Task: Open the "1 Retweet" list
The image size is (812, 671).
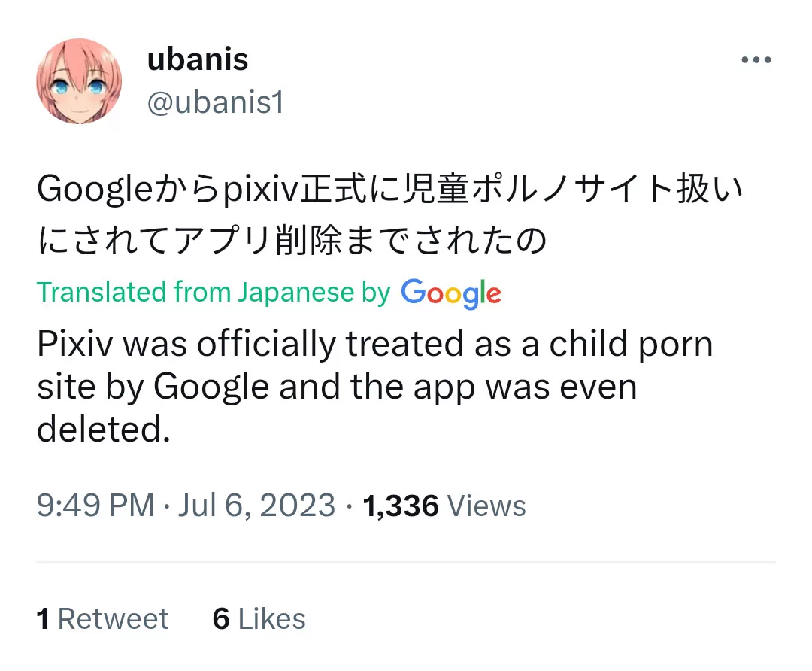Action: (102, 618)
